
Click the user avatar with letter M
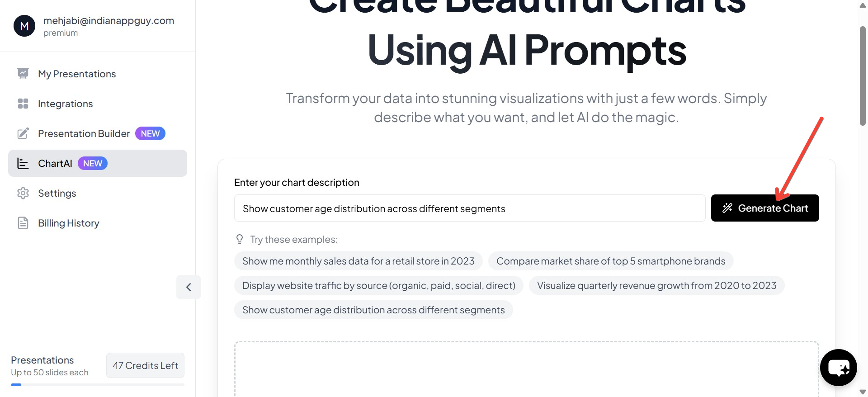click(x=24, y=26)
